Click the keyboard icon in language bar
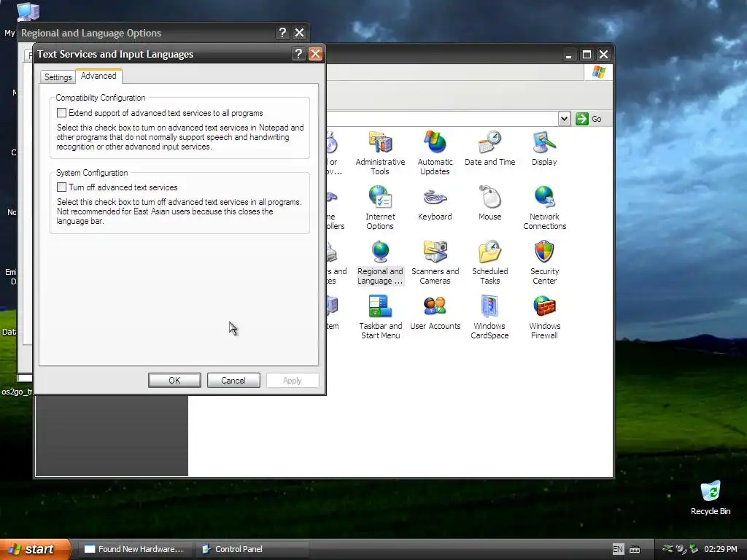This screenshot has height=560, width=747. click(x=635, y=550)
